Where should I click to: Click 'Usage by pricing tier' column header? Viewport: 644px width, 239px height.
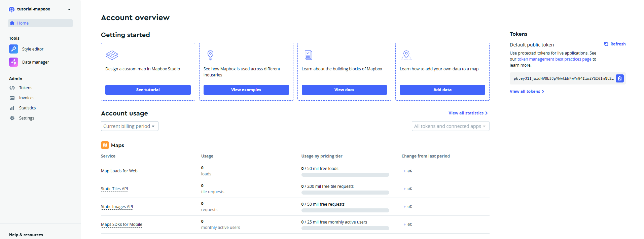click(322, 156)
